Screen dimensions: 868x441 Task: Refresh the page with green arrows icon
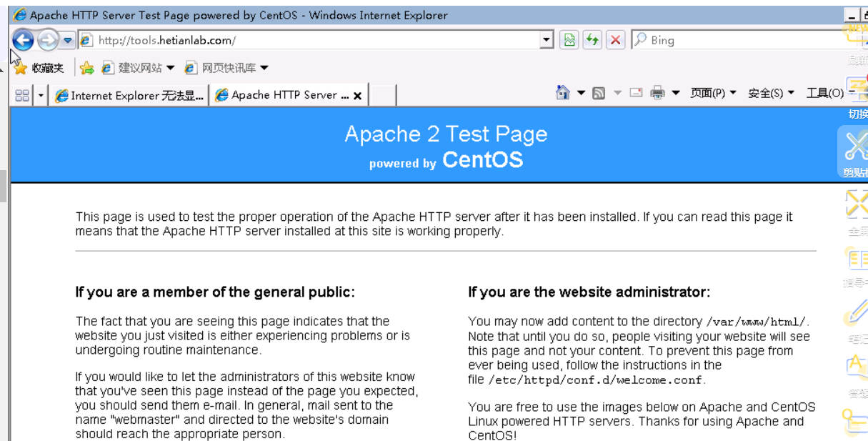[x=592, y=40]
